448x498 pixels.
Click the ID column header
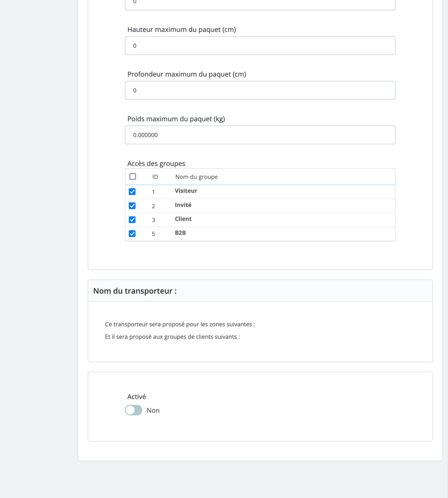155,177
